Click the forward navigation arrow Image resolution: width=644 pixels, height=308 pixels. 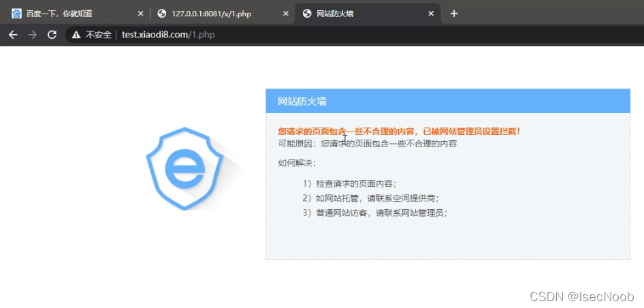(x=32, y=35)
